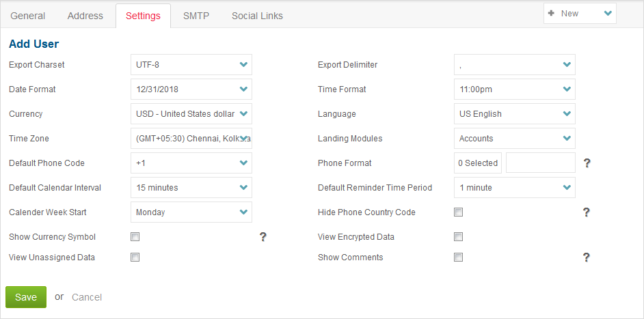The image size is (644, 319).
Task: Click the Add User heading
Action: pos(34,44)
